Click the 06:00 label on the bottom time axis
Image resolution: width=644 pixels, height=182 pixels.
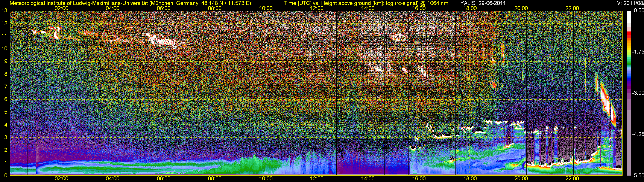click(164, 179)
